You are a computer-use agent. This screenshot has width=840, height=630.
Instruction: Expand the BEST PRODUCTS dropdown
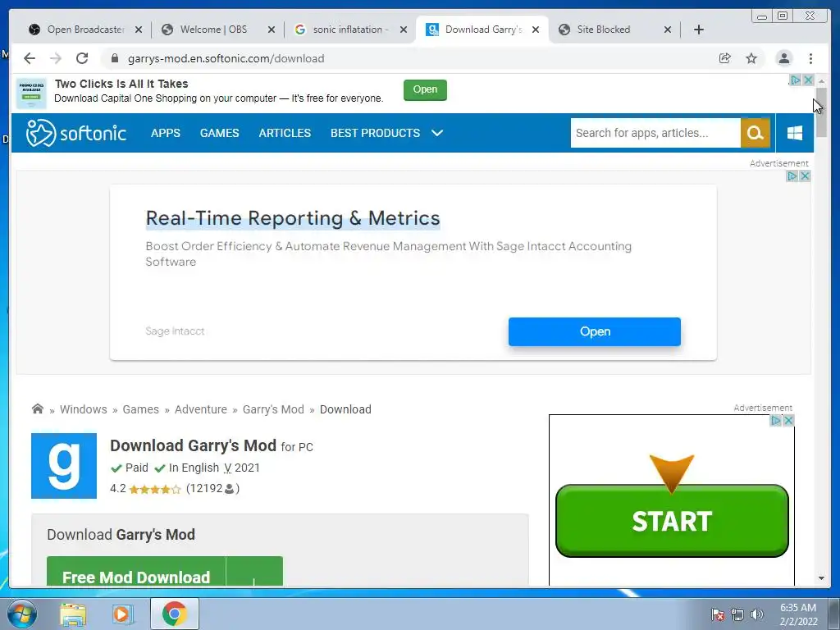tap(387, 133)
